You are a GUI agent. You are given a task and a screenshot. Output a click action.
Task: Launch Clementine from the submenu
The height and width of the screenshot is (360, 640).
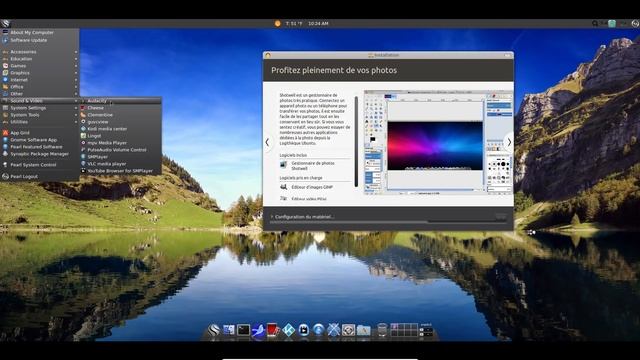click(120, 115)
